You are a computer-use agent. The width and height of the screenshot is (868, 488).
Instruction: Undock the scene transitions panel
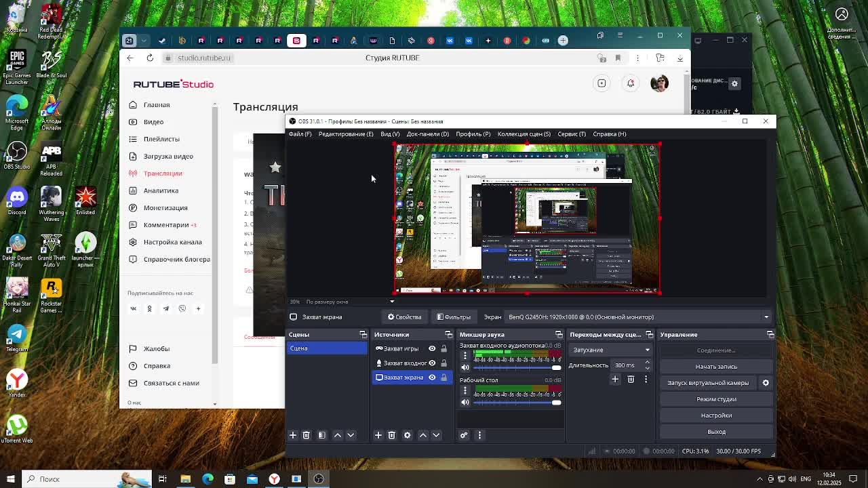(649, 335)
